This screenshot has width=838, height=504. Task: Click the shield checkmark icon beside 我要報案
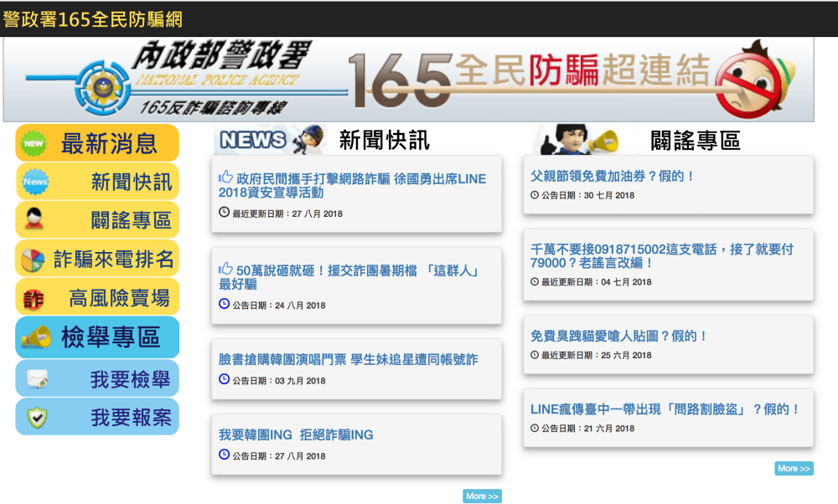(38, 418)
